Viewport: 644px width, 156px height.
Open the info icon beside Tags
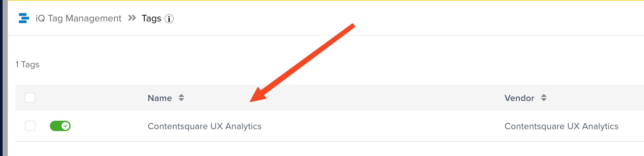169,19
